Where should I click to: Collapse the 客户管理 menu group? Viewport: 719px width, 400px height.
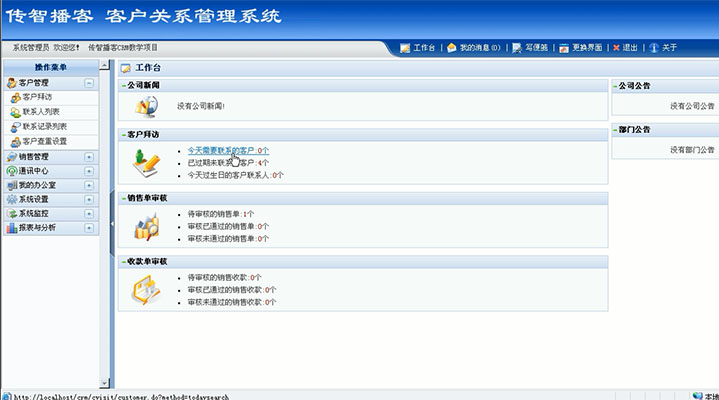(x=89, y=83)
